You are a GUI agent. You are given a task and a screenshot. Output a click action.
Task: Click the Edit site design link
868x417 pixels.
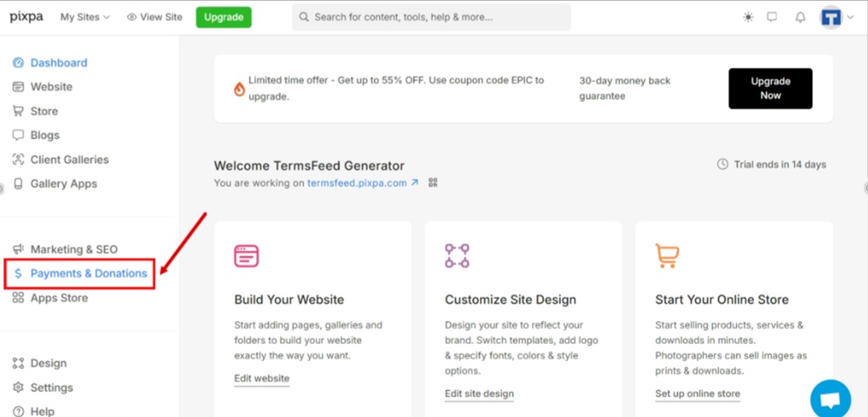tap(479, 394)
